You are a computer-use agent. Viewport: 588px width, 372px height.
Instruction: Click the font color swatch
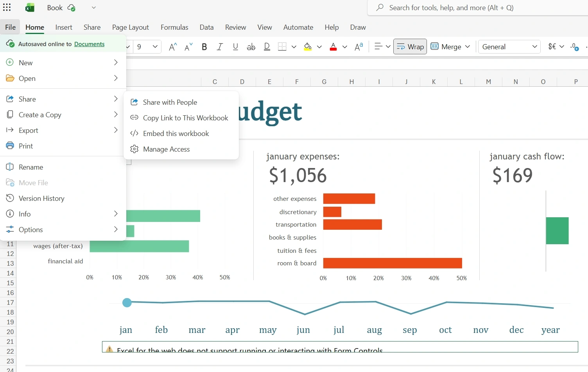[x=333, y=47]
